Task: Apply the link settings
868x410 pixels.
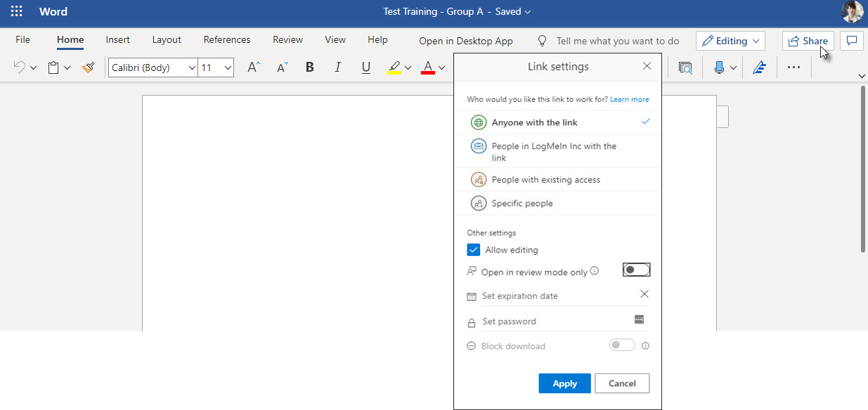Action: tap(564, 383)
